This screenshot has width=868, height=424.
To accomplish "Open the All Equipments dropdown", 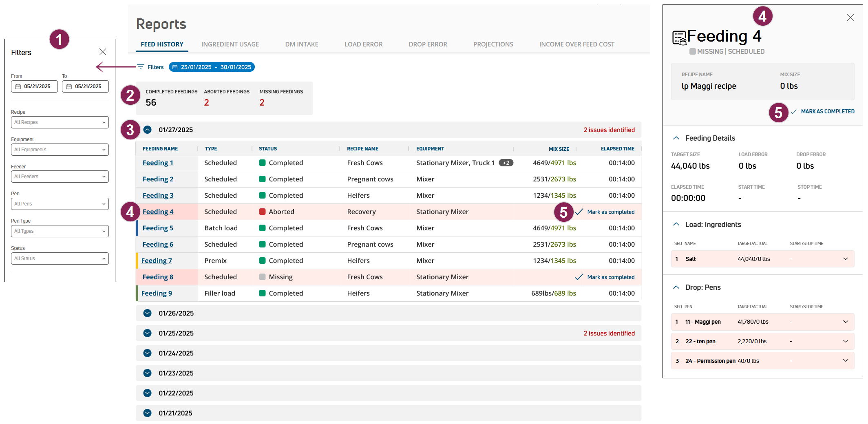I will pos(60,150).
